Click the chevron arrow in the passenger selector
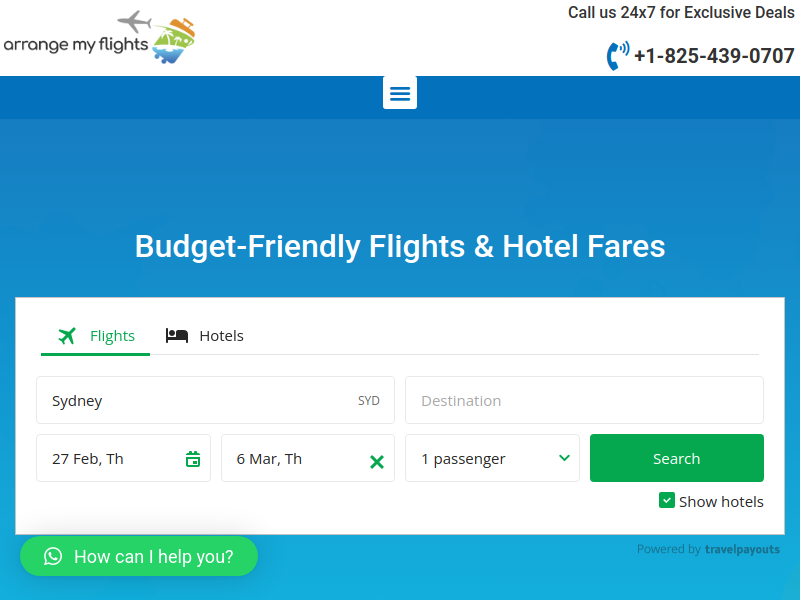Screen dimensions: 800x600 coord(564,458)
